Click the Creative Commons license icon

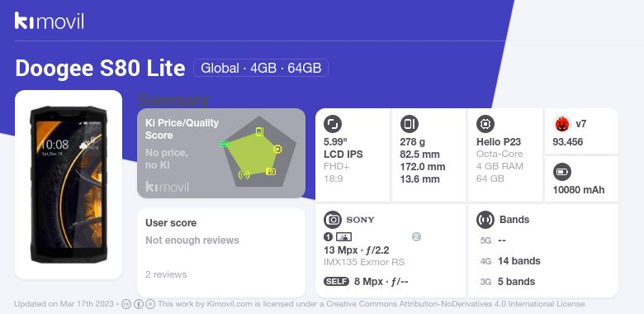(x=126, y=304)
